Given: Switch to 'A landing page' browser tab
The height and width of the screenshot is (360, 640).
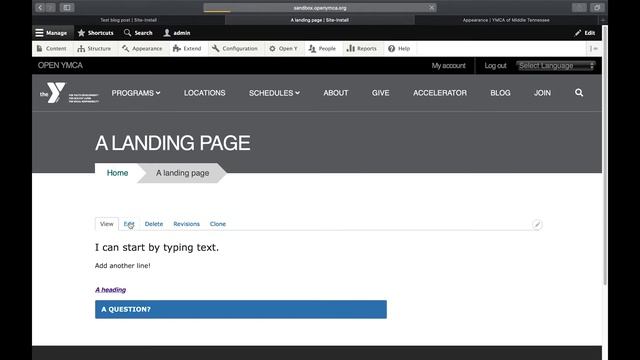Looking at the screenshot, I should (x=320, y=20).
